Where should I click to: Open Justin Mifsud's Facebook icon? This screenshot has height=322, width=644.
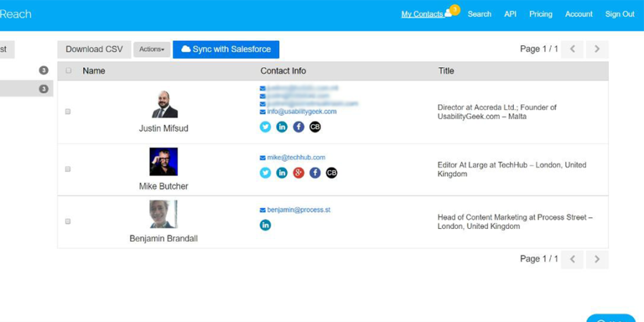click(298, 127)
